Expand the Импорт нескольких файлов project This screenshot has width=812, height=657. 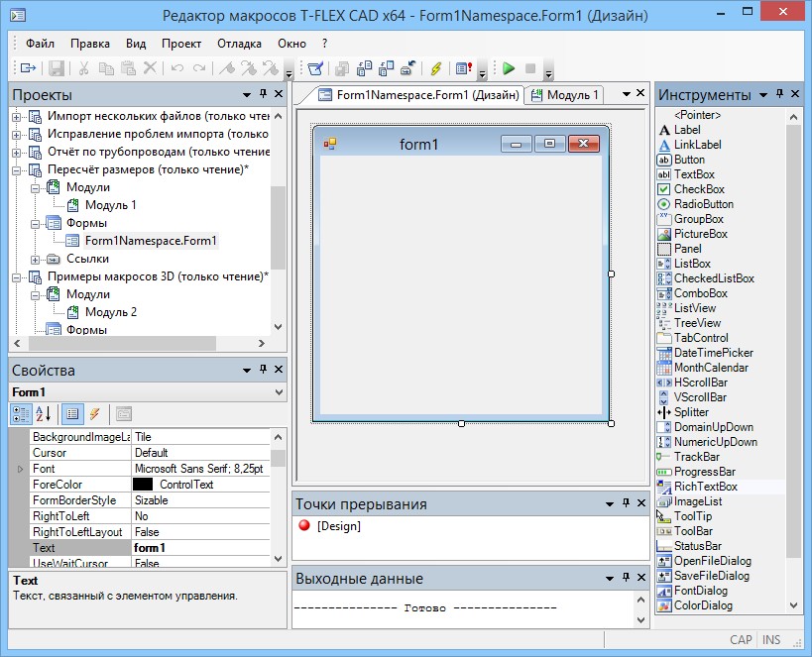[x=17, y=117]
